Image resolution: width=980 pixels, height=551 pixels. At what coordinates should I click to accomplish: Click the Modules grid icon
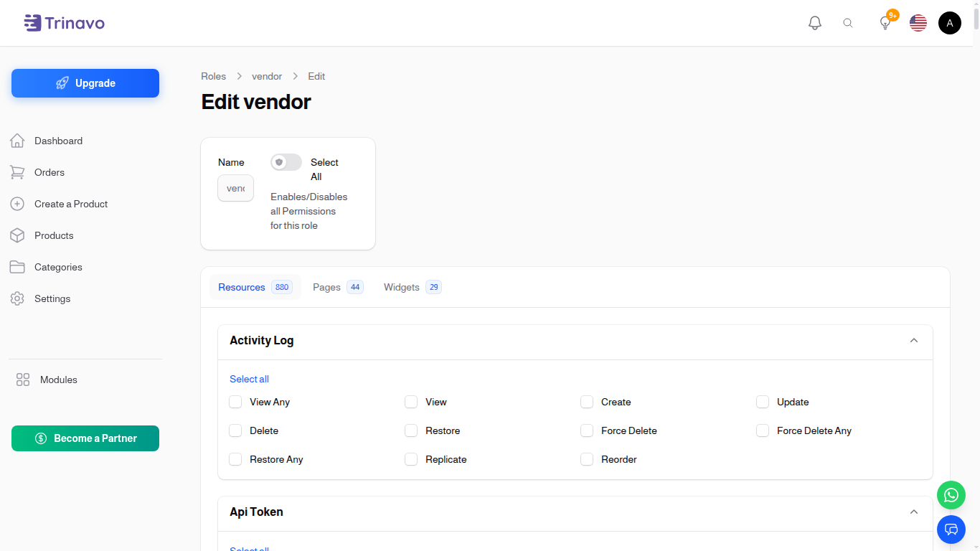23,380
